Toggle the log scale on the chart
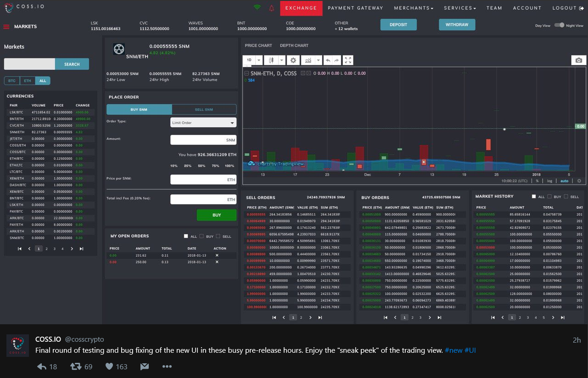Screen dimensions: 588x378 click(550, 181)
